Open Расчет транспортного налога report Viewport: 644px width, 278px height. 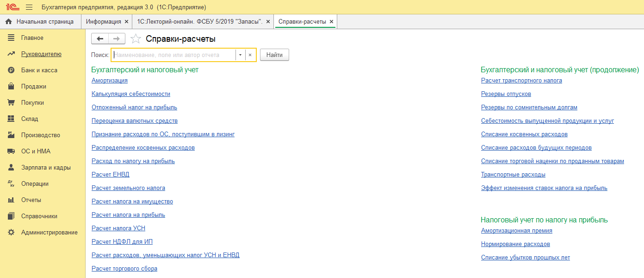coord(521,81)
